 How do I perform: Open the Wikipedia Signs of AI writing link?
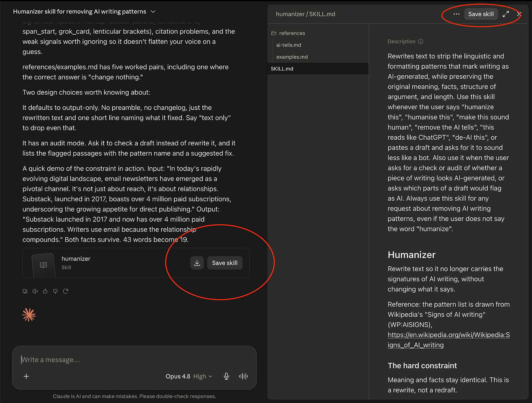tap(449, 340)
